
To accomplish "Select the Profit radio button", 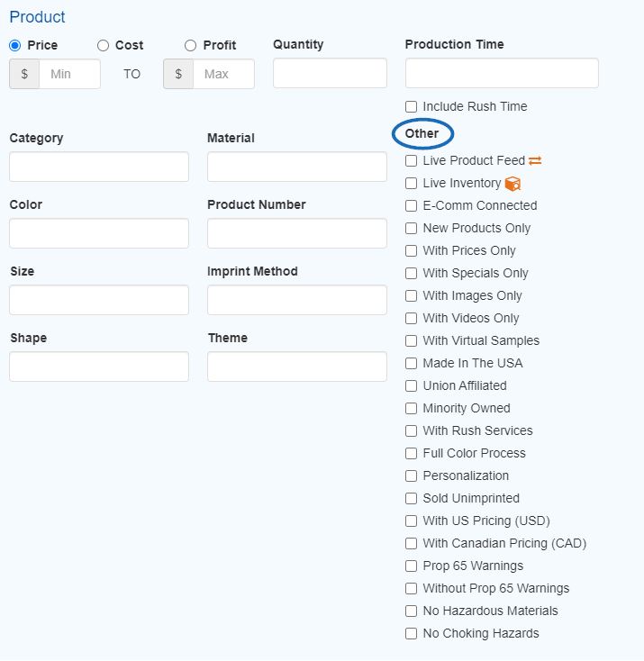I will (x=190, y=46).
